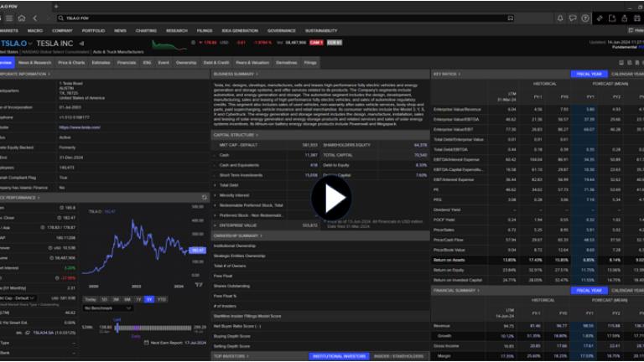Image resolution: width=644 pixels, height=362 pixels.
Task: Select Institutional Investors view in Top Investors
Action: pos(340,356)
